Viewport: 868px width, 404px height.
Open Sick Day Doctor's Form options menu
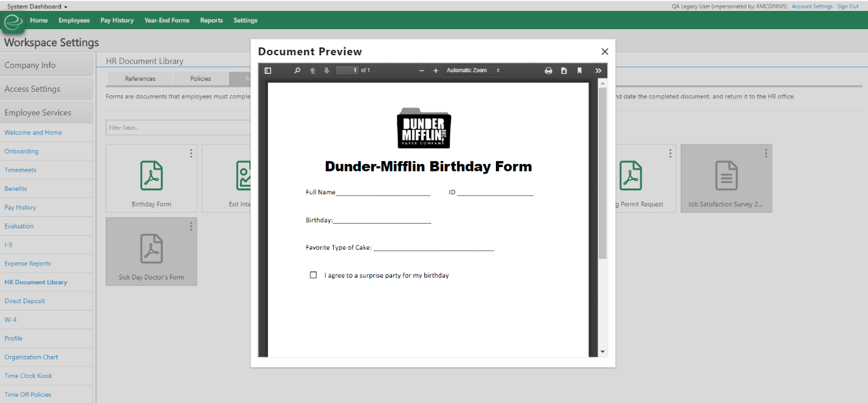191,226
